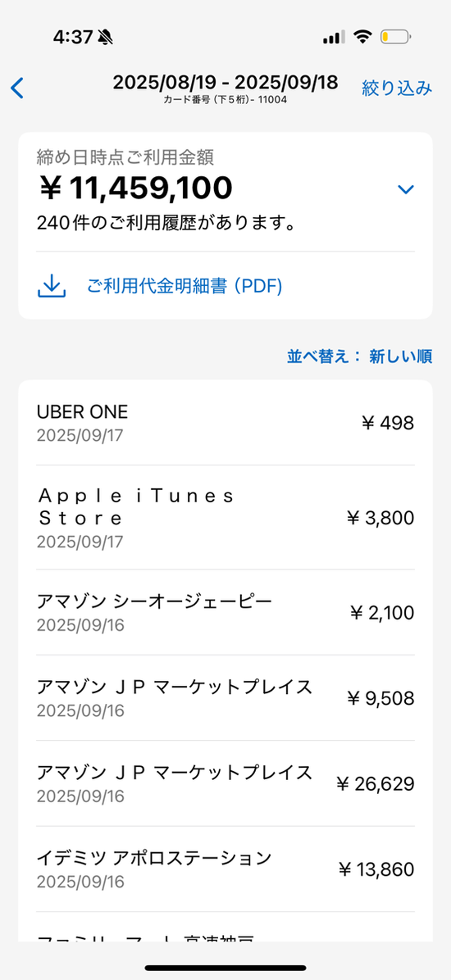Tap the 4:37 status bar clock

point(72,37)
